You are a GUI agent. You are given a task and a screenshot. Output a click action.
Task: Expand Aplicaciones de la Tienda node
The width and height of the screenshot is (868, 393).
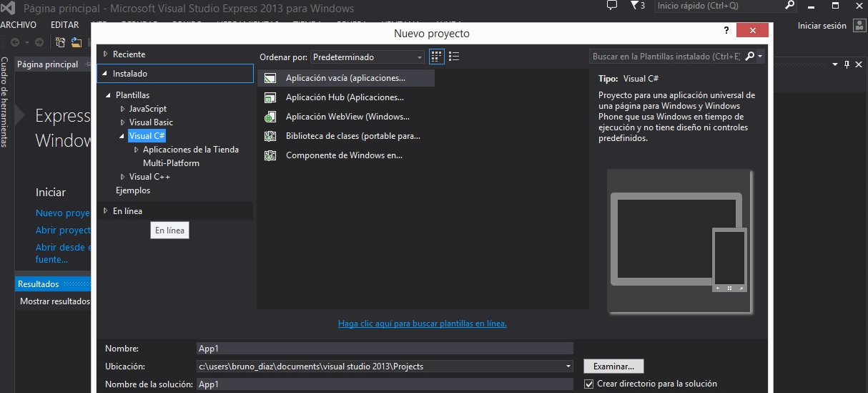[137, 150]
